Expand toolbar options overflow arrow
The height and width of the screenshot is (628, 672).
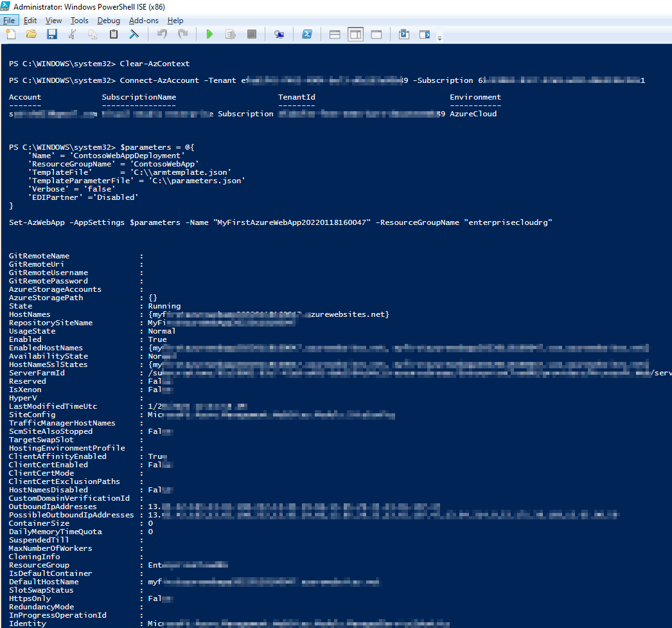tap(439, 39)
